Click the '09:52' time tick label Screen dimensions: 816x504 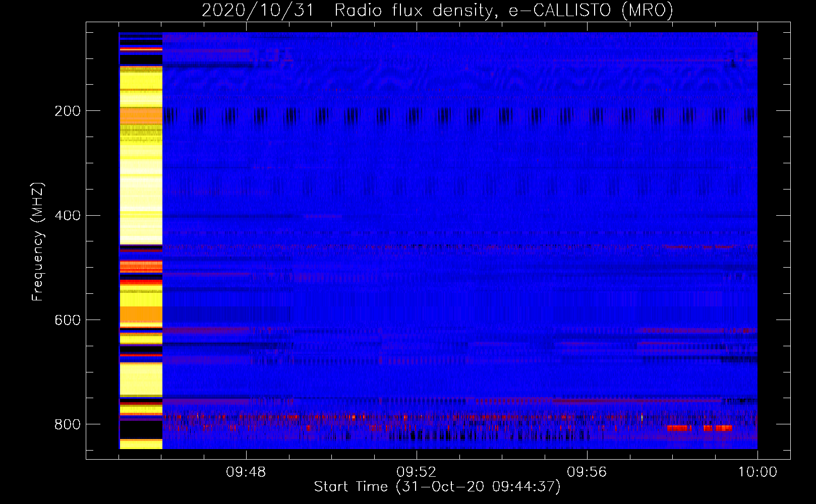coord(417,472)
